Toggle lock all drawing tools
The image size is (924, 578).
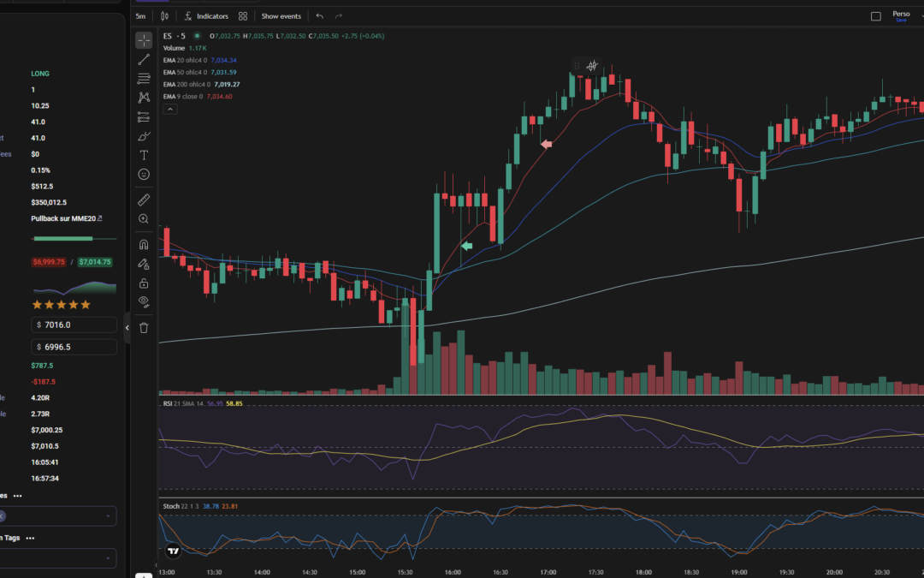(144, 283)
